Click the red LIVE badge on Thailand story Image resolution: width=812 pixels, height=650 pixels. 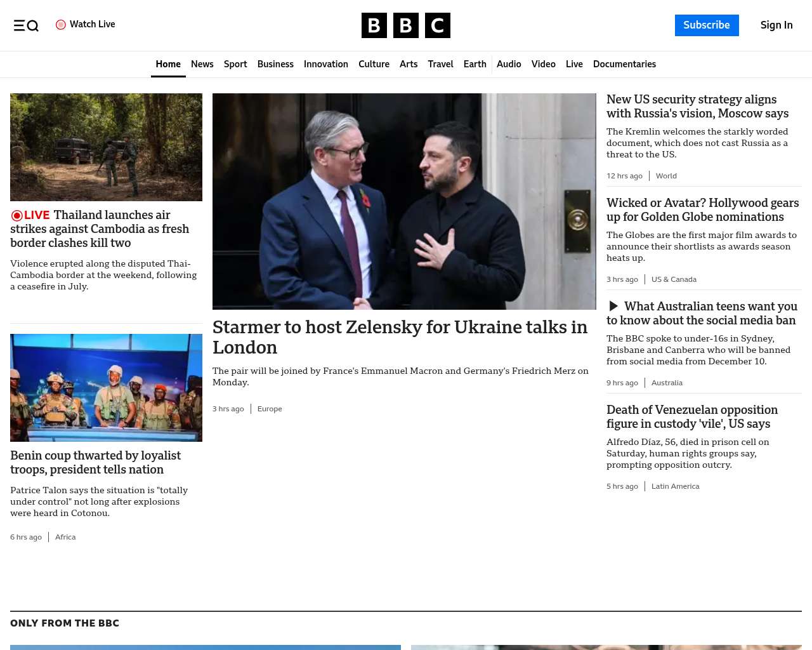coord(30,215)
